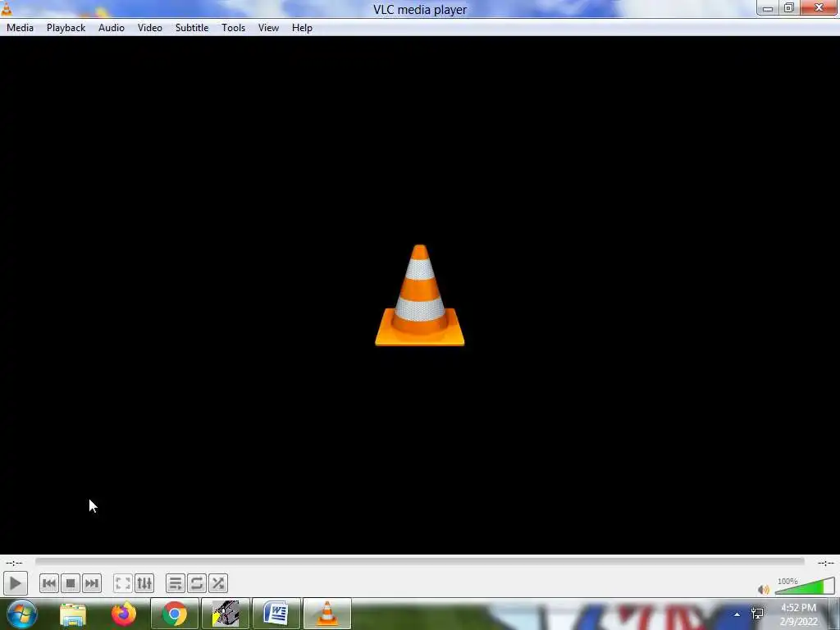Switch to Chrome in the taskbar
This screenshot has height=630, width=840.
(x=175, y=614)
